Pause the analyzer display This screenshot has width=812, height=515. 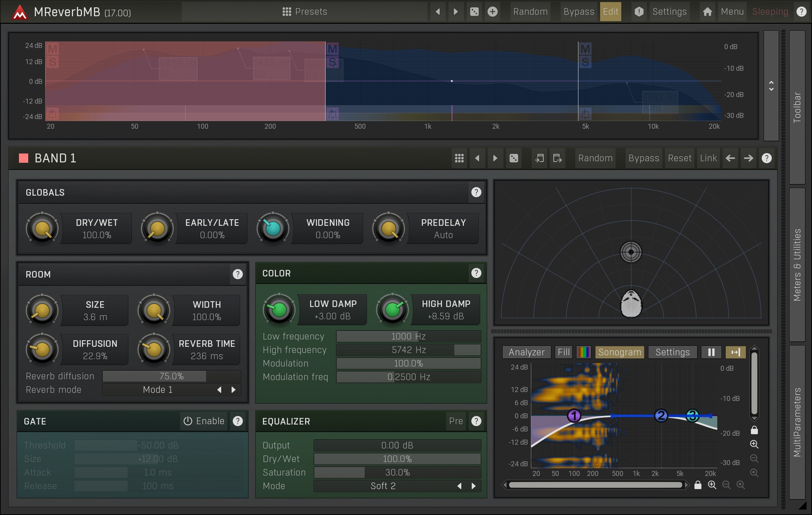[x=711, y=352]
